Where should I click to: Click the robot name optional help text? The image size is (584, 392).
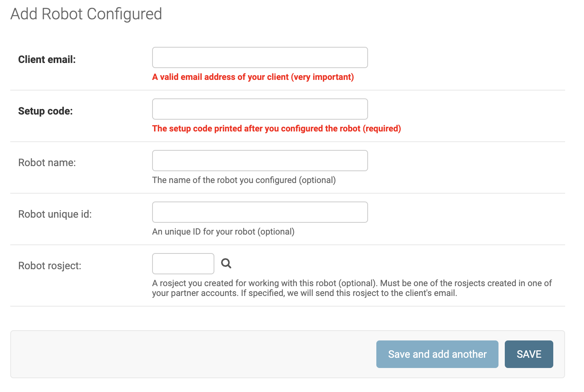(x=244, y=180)
